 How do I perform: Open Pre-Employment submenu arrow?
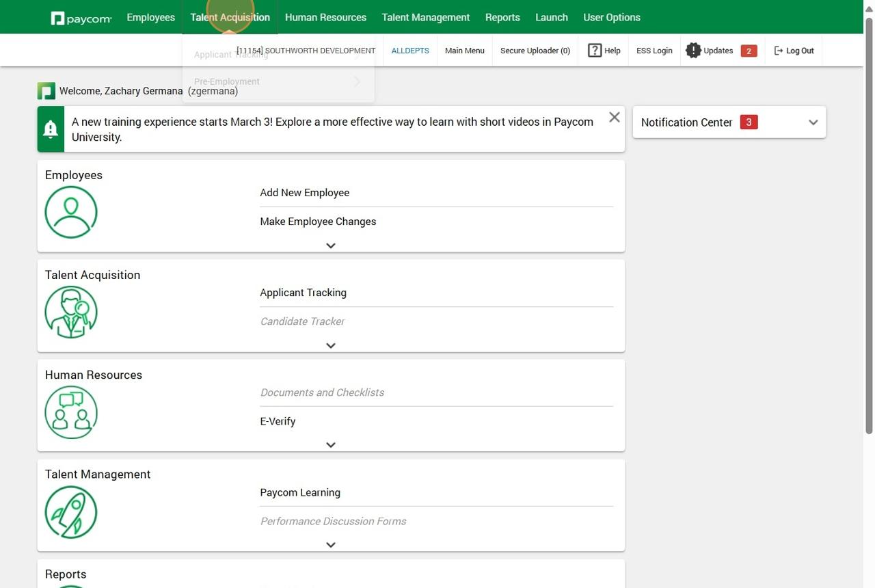(x=358, y=82)
